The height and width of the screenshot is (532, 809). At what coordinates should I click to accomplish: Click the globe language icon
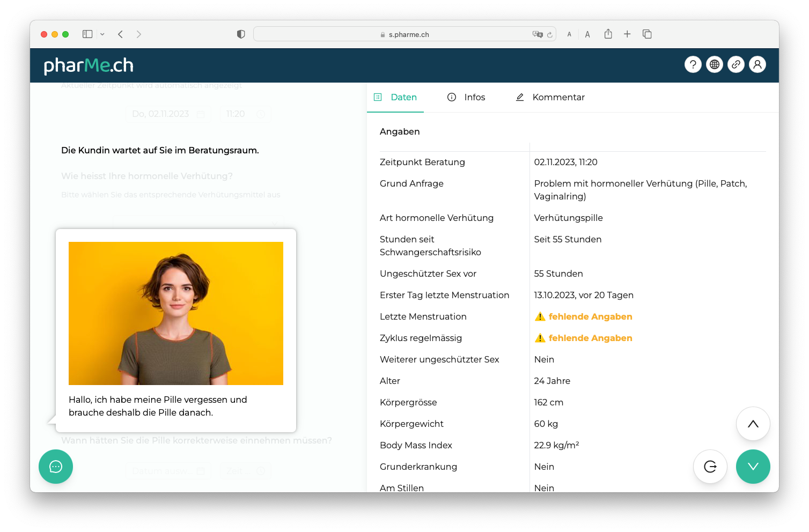[x=715, y=65]
